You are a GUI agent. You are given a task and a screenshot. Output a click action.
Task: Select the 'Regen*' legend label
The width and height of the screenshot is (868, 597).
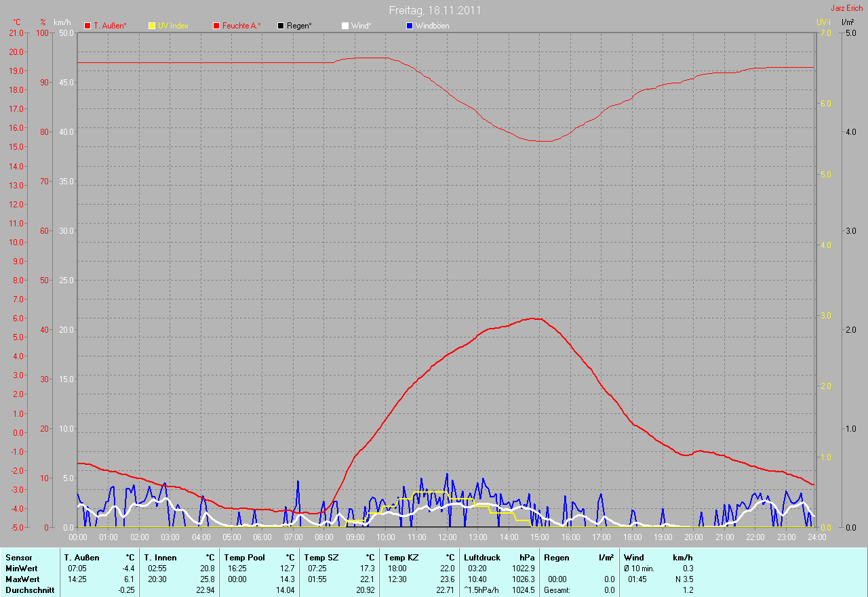coord(299,26)
